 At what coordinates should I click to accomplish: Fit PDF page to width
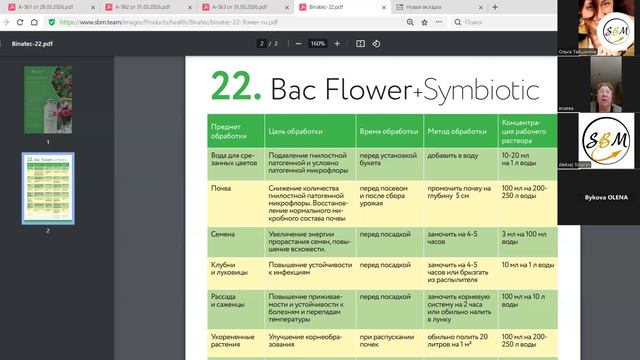pyautogui.click(x=360, y=44)
